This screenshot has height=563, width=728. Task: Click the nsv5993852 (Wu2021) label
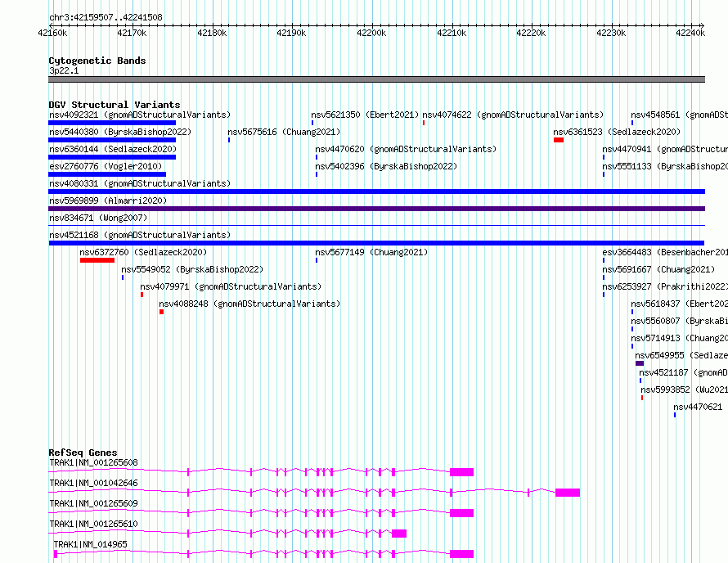tap(685, 390)
